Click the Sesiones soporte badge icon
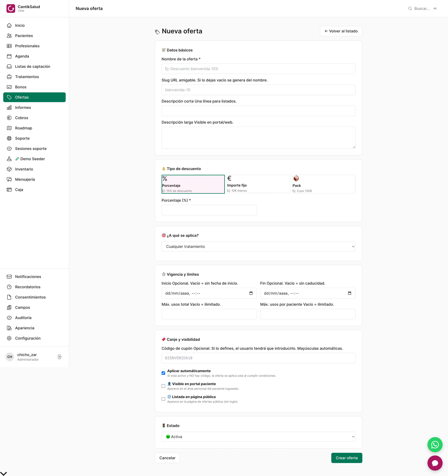Screen dimensions: 448x476 click(9, 149)
